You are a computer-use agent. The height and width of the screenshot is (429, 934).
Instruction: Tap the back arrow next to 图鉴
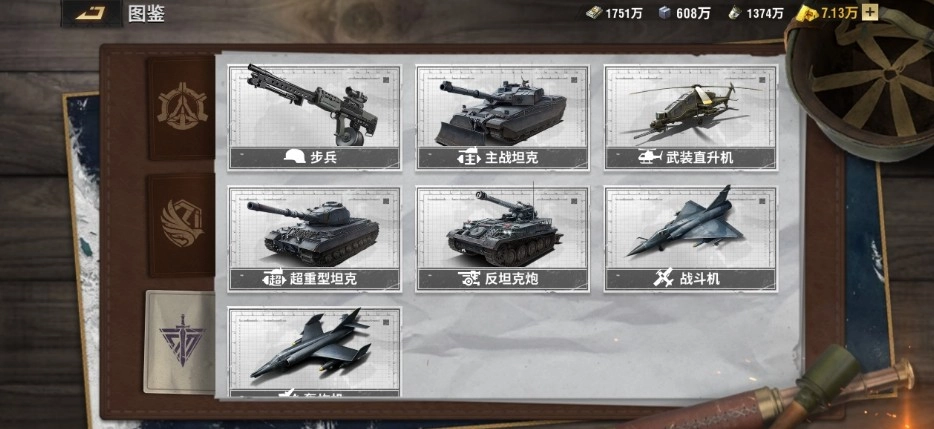point(91,13)
